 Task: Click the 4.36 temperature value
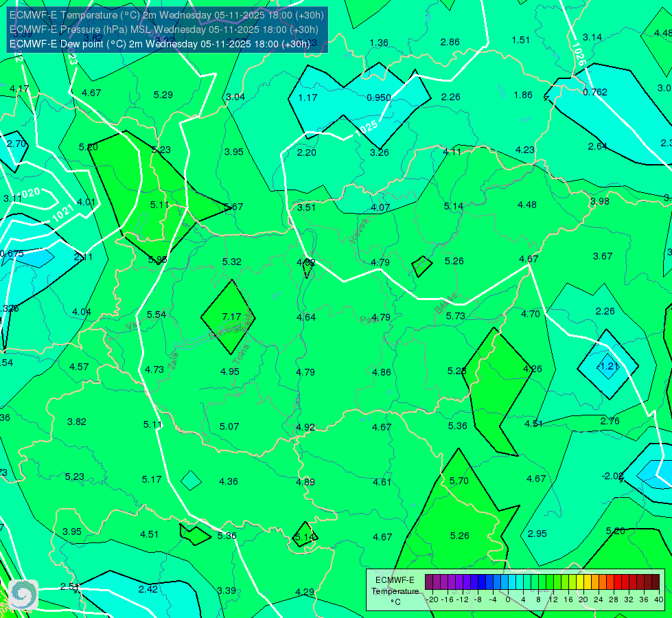pyautogui.click(x=229, y=481)
